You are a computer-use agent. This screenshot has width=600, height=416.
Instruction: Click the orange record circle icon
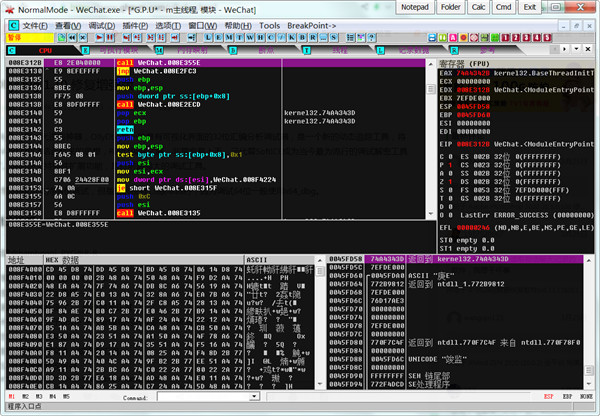pos(463,38)
